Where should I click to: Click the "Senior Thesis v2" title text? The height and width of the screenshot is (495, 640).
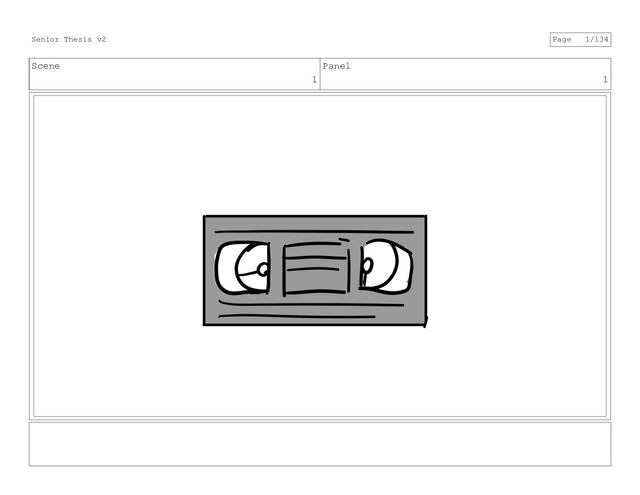click(69, 40)
